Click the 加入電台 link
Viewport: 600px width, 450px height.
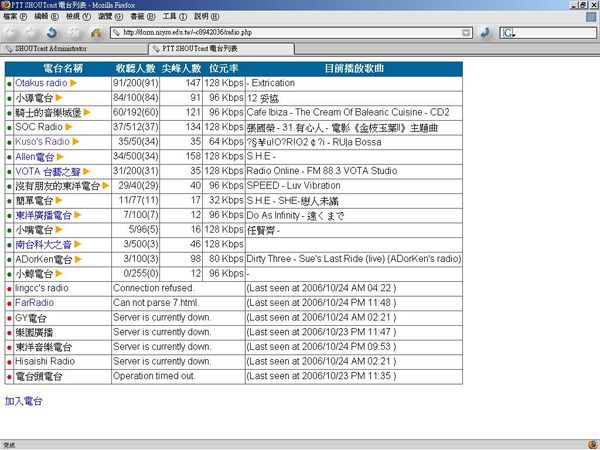23,401
